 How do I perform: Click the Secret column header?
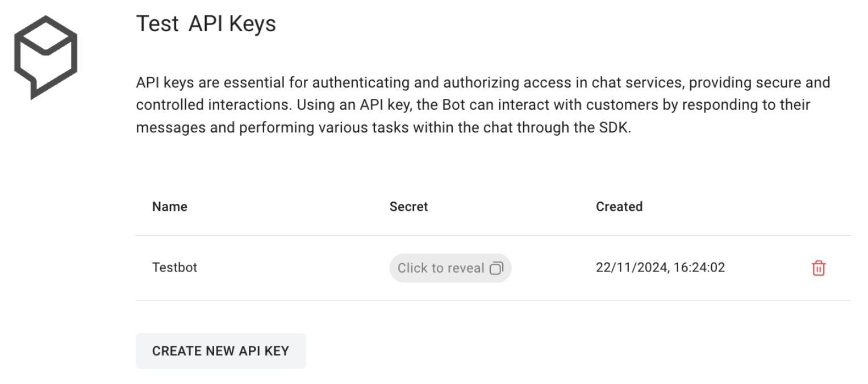click(408, 206)
